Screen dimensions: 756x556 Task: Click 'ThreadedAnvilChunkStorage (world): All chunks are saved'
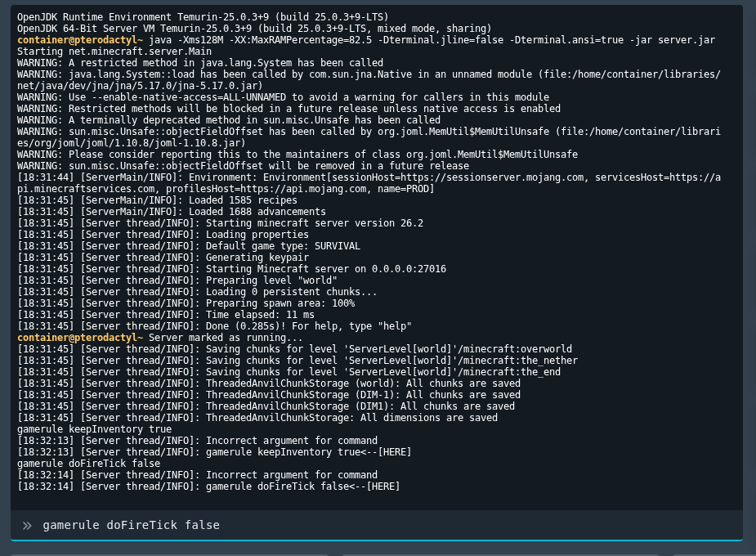[x=269, y=383]
